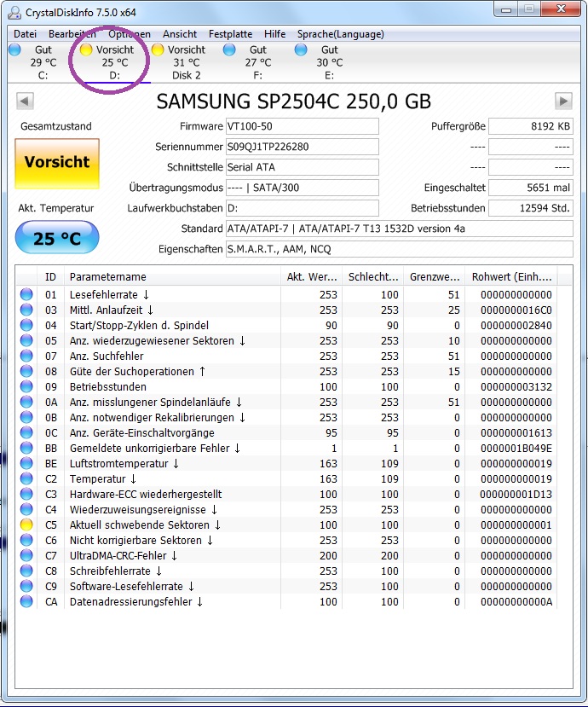Go to next disk with right arrow
This screenshot has height=707, width=588.
click(563, 101)
